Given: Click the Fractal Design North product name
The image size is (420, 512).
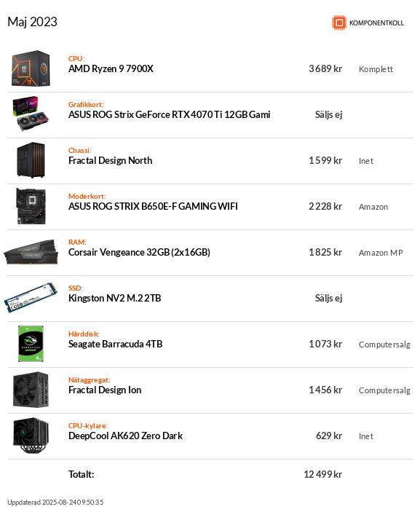Looking at the screenshot, I should click(x=111, y=160).
